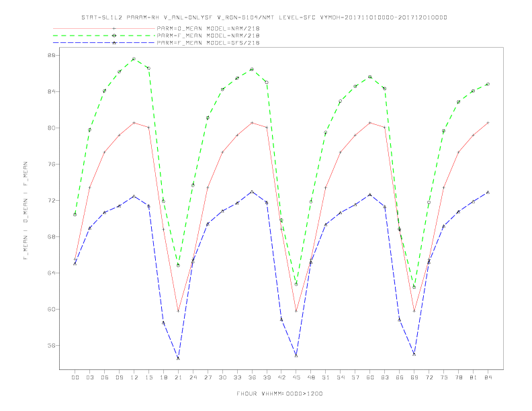Click the y-axis tick label 68
The image size is (532, 411).
click(x=52, y=236)
